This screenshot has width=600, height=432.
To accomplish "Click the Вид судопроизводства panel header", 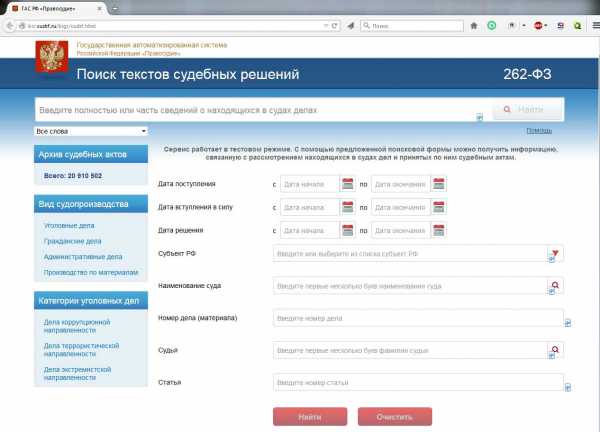I will pyautogui.click(x=91, y=204).
